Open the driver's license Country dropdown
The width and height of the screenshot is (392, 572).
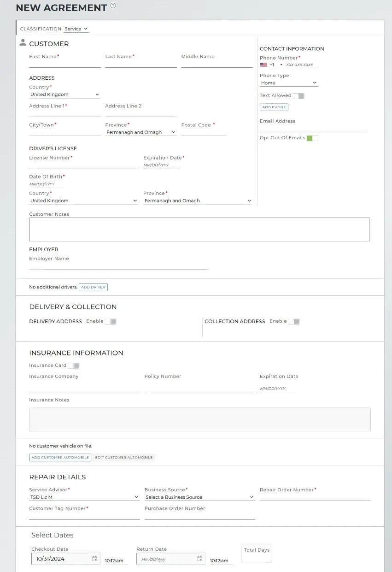[84, 201]
